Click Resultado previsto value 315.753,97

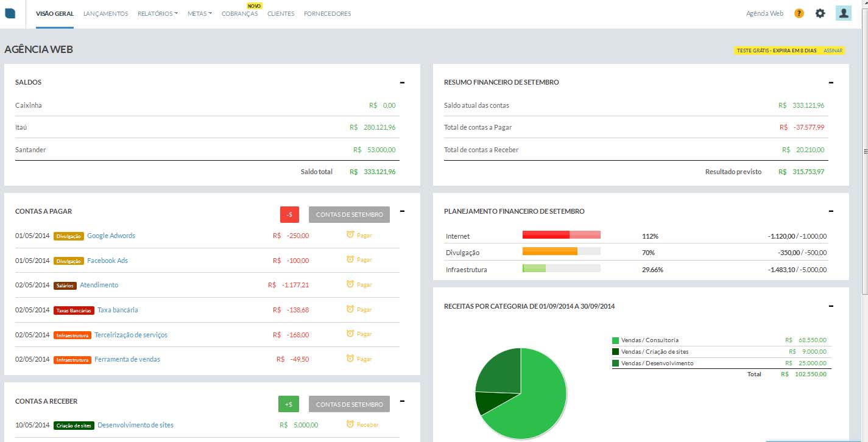(802, 172)
